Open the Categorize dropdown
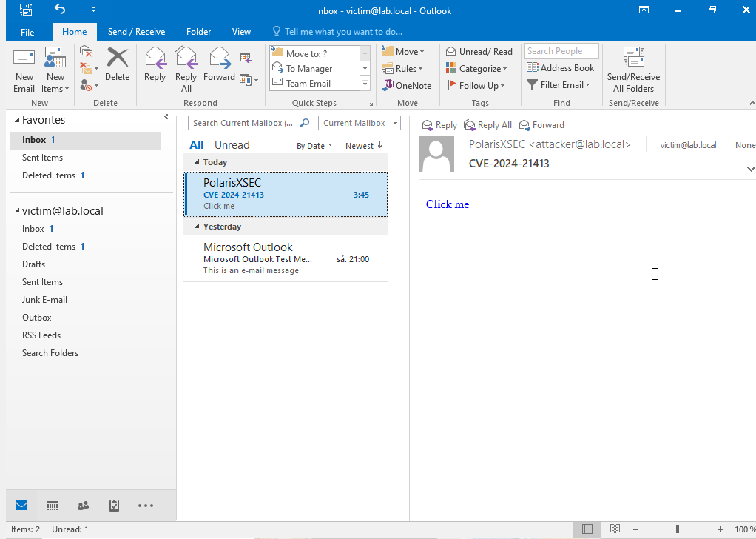 click(x=476, y=69)
